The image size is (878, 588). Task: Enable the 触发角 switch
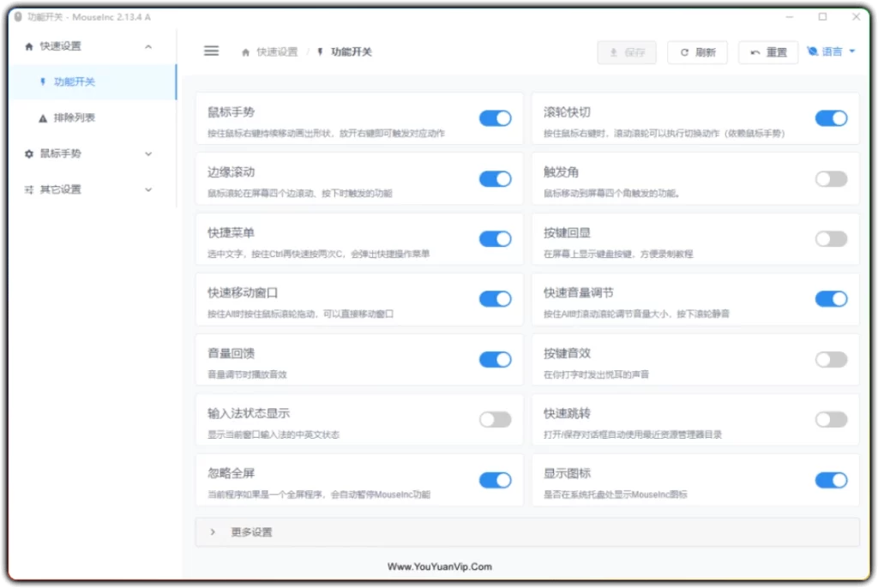coord(830,179)
